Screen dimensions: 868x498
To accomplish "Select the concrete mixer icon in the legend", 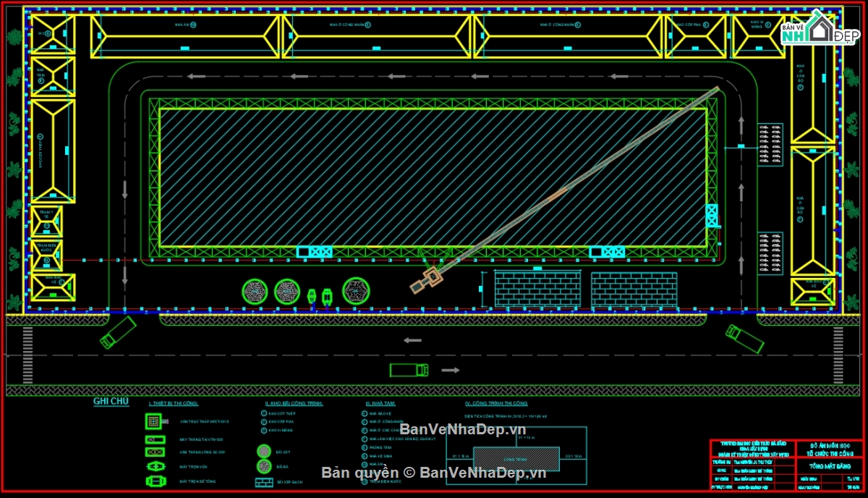I will click(153, 481).
